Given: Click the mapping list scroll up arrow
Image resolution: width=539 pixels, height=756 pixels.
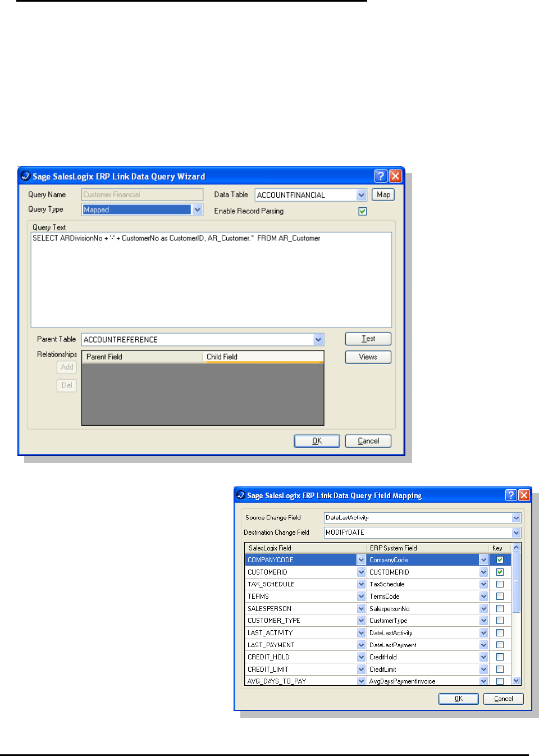Looking at the screenshot, I should [517, 547].
